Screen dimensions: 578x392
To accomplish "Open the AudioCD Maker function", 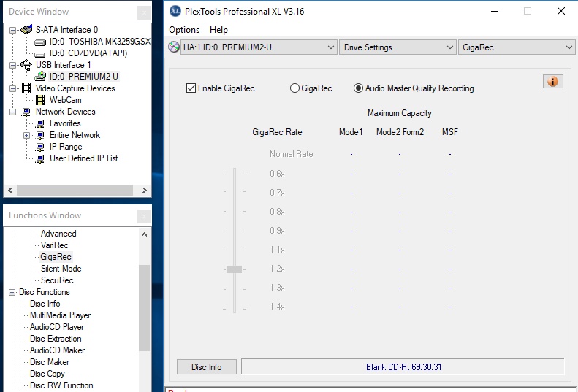I will click(x=57, y=350).
